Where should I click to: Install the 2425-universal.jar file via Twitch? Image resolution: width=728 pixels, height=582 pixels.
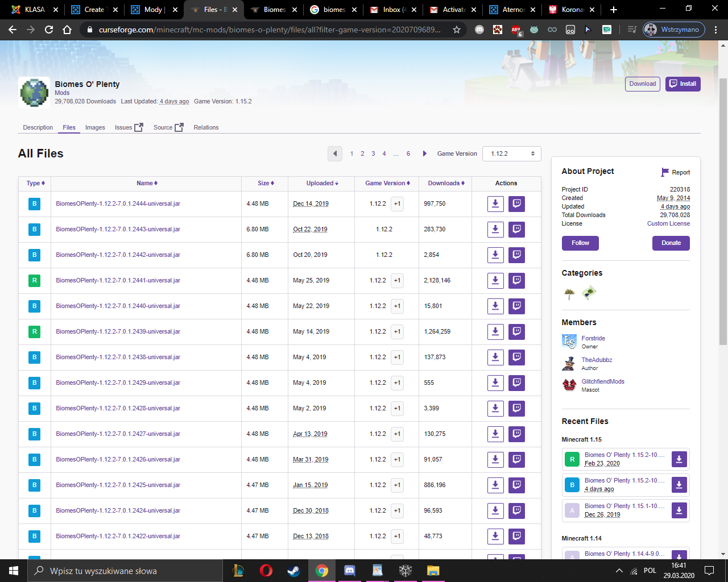pyautogui.click(x=516, y=485)
